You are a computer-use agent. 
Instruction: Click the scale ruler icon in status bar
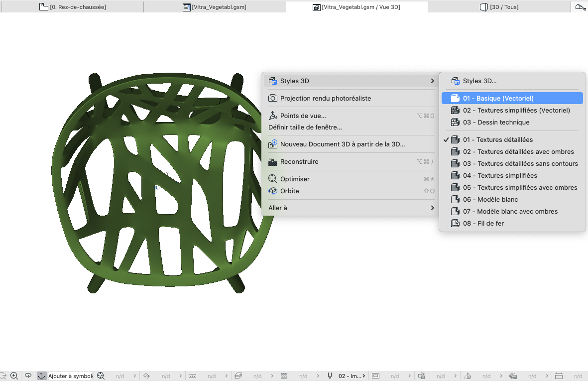[192, 376]
